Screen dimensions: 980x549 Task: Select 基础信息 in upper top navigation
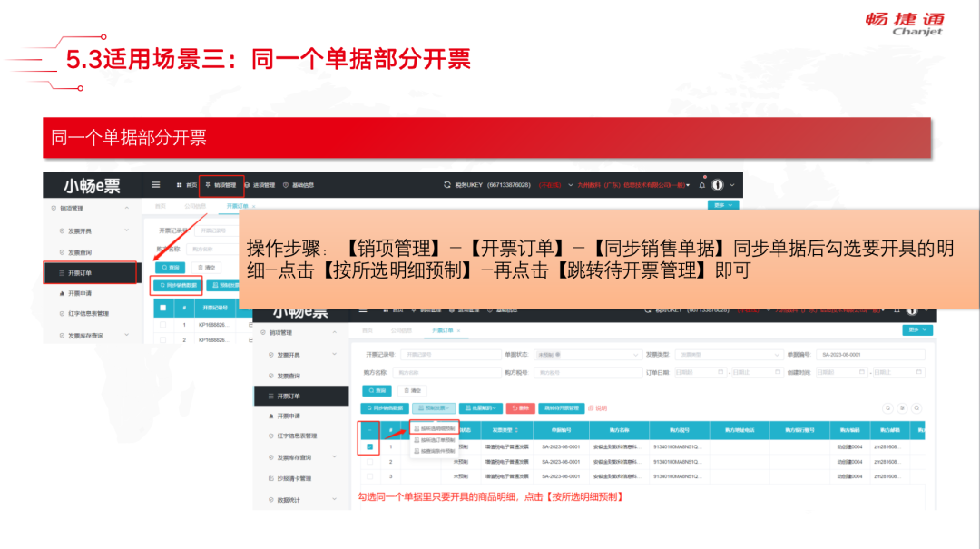click(x=299, y=185)
